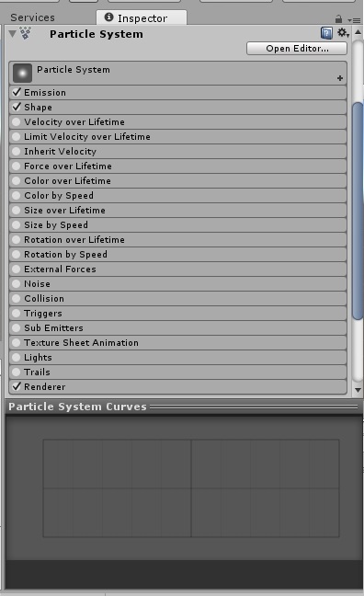Collapse the Particle System component foldout

(13, 34)
